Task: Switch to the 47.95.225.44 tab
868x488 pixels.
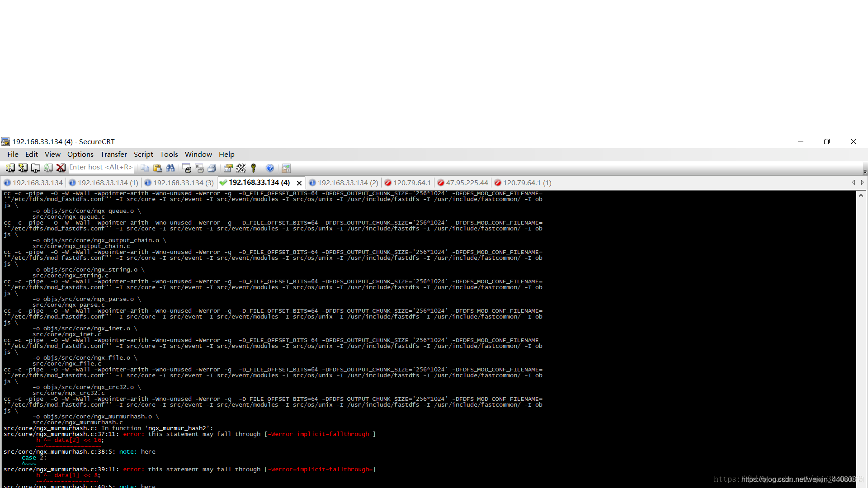Action: (x=463, y=183)
